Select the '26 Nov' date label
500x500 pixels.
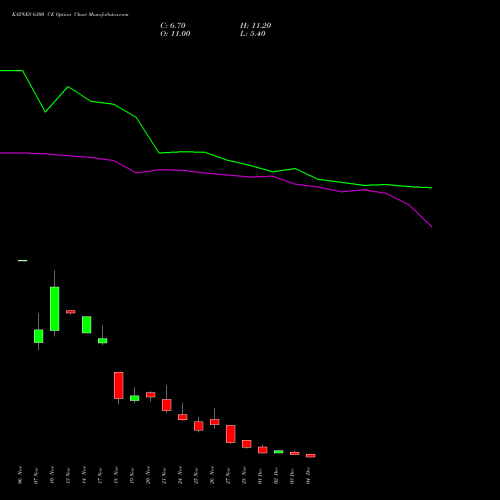point(212,475)
